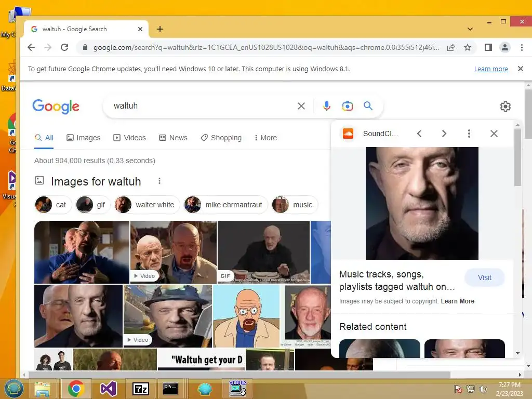Open taskbar clock showing 7:27 PM
This screenshot has height=399, width=532.
(509, 389)
